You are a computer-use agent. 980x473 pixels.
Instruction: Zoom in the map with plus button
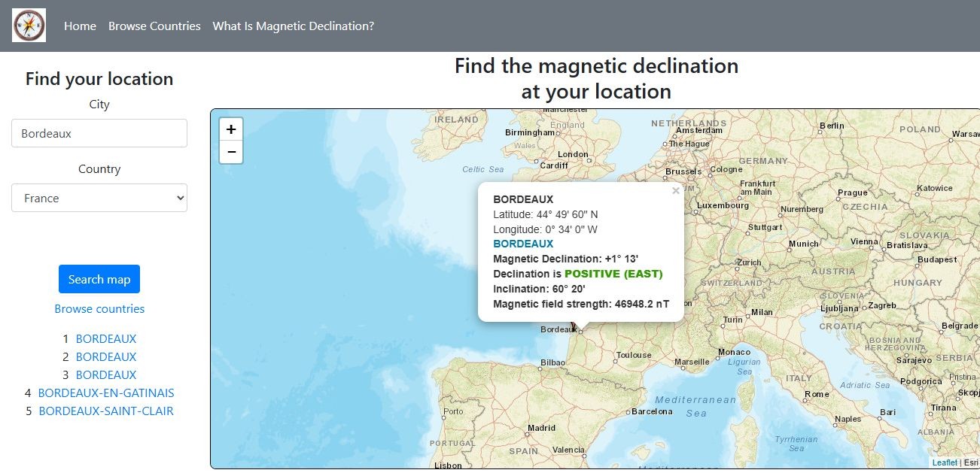pos(231,129)
